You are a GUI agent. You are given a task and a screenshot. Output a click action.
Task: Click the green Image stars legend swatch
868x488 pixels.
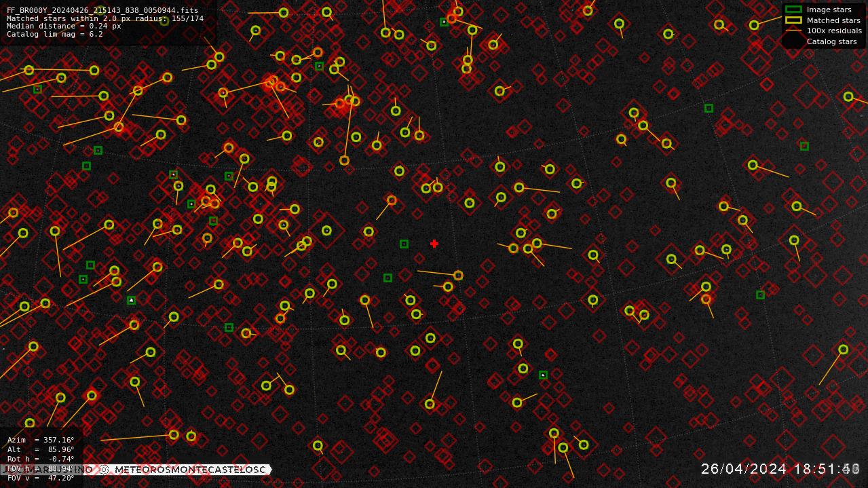pos(793,10)
